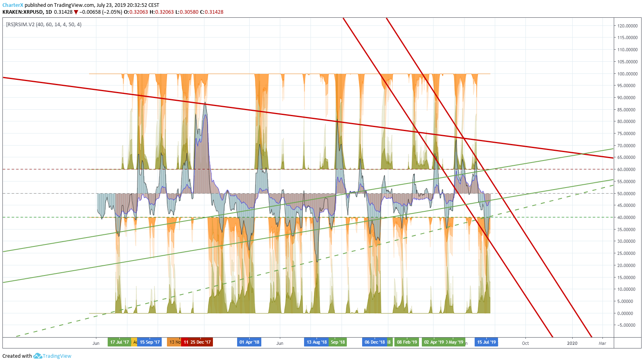
Task: Select the 06 Dec '18 date marker
Action: 375,342
